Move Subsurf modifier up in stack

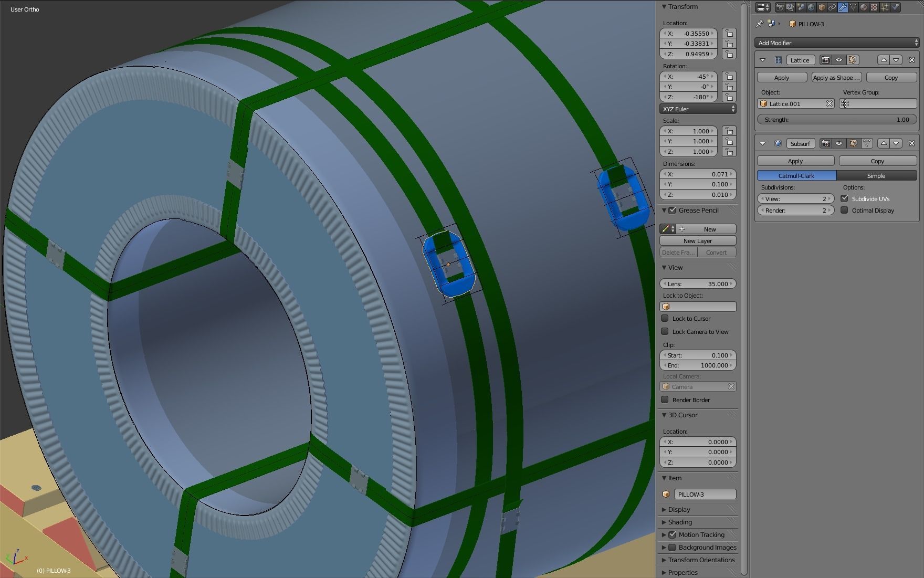tap(884, 143)
